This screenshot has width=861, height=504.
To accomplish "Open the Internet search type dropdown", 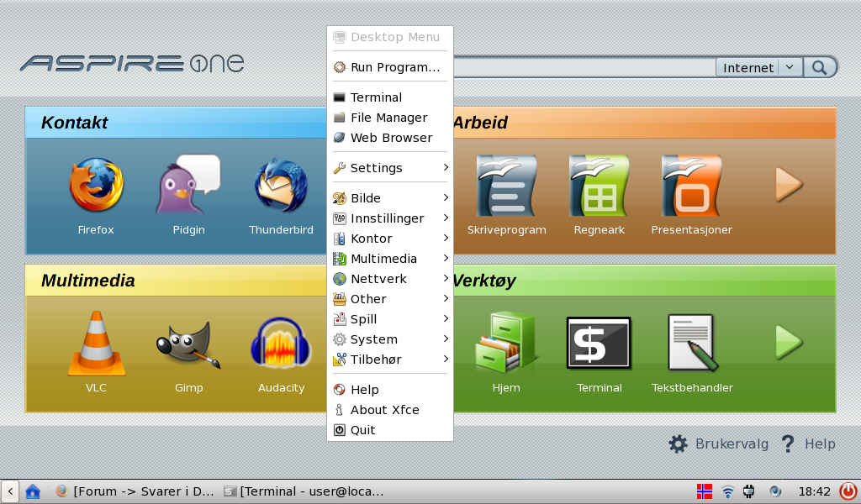I will coord(759,67).
